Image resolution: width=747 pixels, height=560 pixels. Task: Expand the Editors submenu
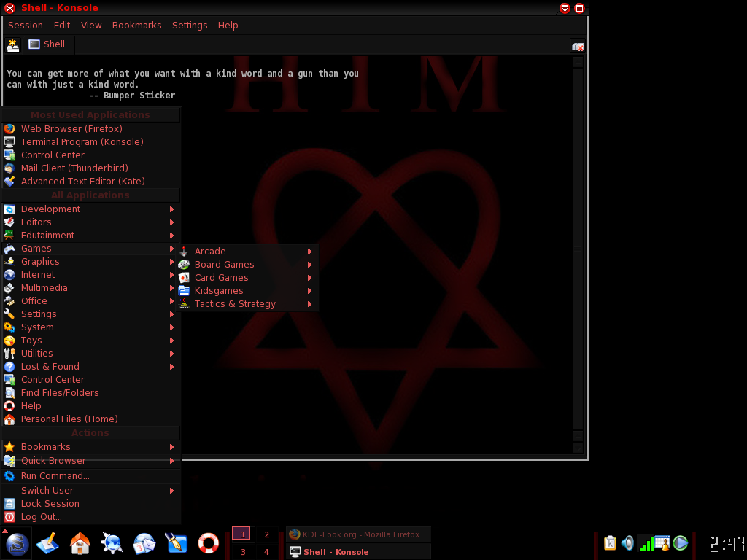tap(90, 222)
